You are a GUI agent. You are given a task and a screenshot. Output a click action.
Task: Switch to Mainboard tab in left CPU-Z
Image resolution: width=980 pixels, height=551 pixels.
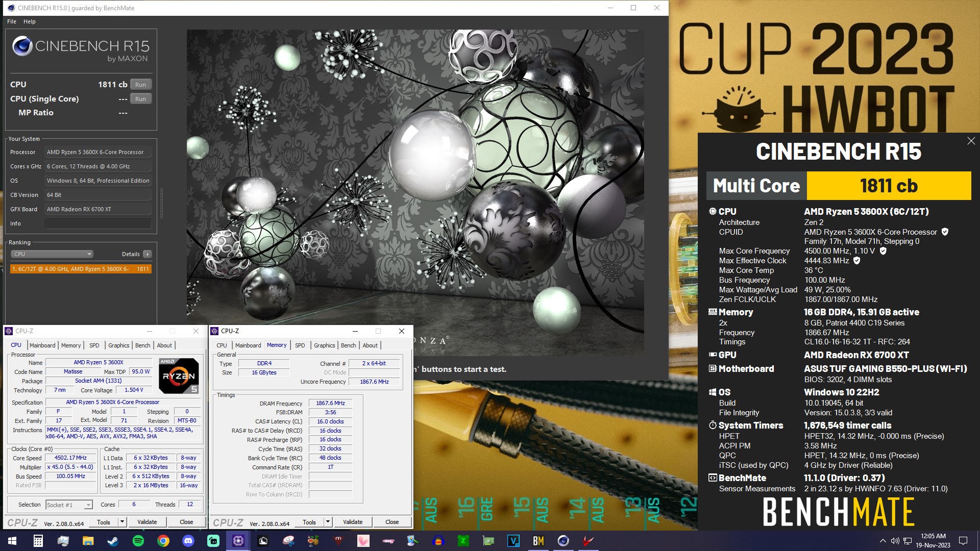pos(42,345)
